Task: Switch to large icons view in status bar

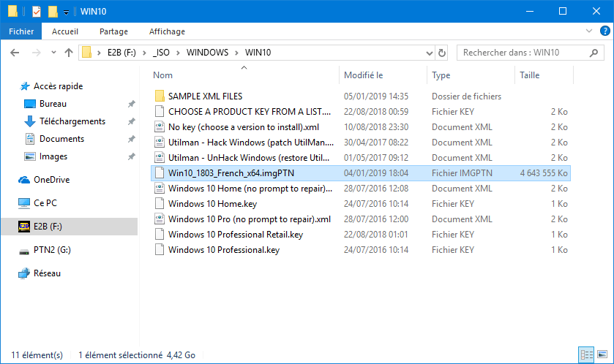Action: pos(602,354)
